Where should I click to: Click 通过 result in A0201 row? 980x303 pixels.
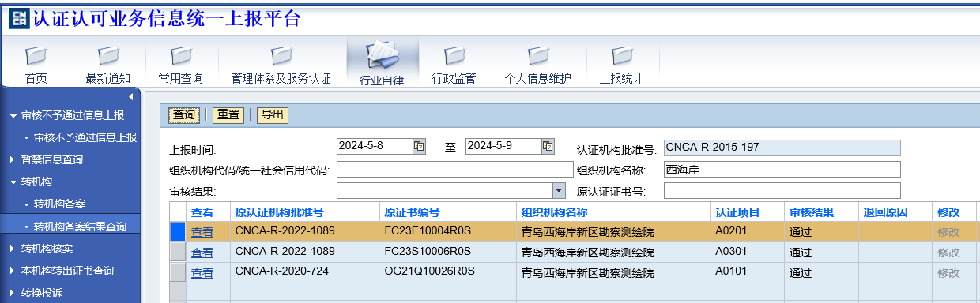801,232
